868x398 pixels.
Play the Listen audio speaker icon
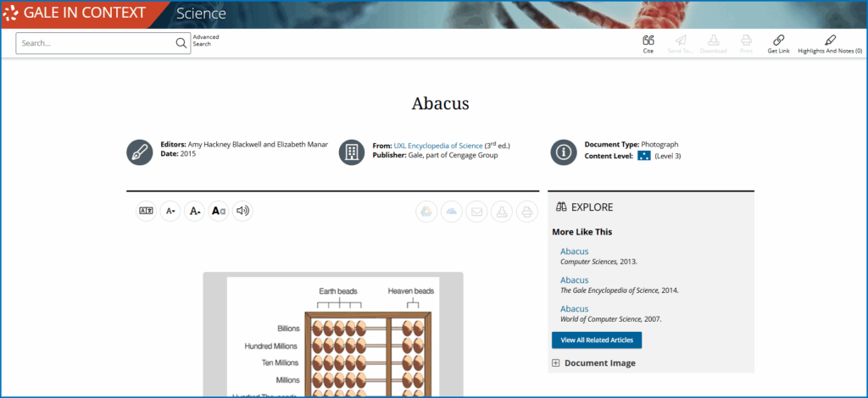click(242, 211)
